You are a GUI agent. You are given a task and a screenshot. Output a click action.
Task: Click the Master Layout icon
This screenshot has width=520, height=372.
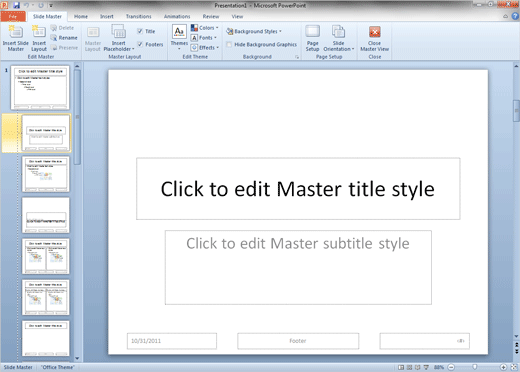click(x=93, y=32)
